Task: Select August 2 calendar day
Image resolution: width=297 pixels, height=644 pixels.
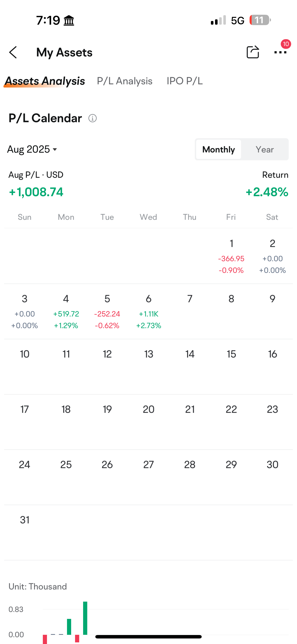Action: 272,256
